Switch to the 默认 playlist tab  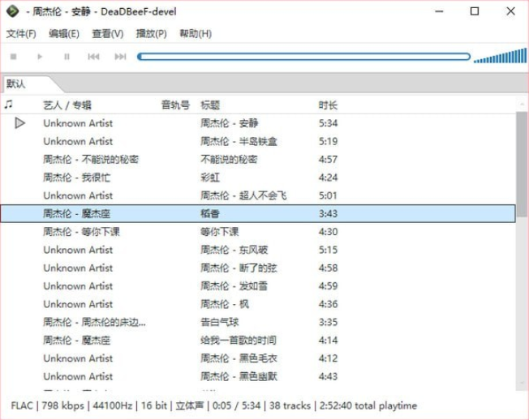pos(18,84)
